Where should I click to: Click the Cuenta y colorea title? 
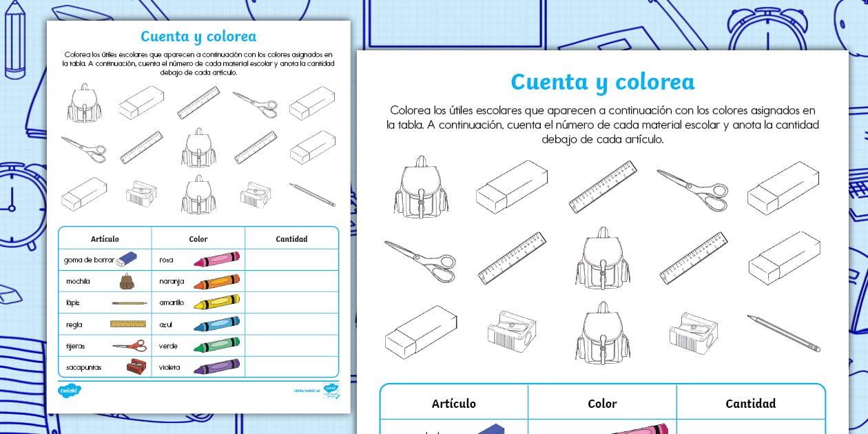tap(601, 81)
